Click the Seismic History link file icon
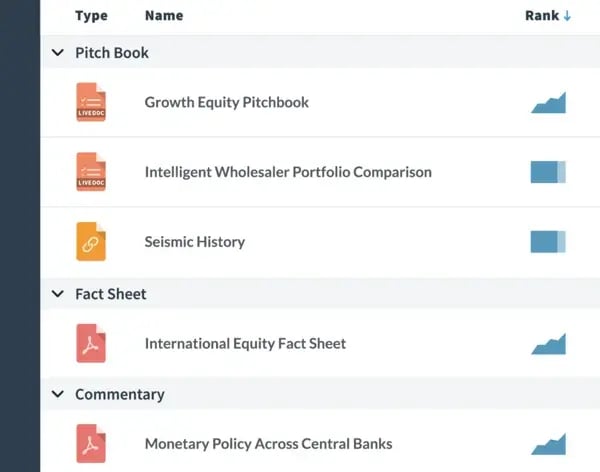Image resolution: width=600 pixels, height=472 pixels. coord(91,242)
